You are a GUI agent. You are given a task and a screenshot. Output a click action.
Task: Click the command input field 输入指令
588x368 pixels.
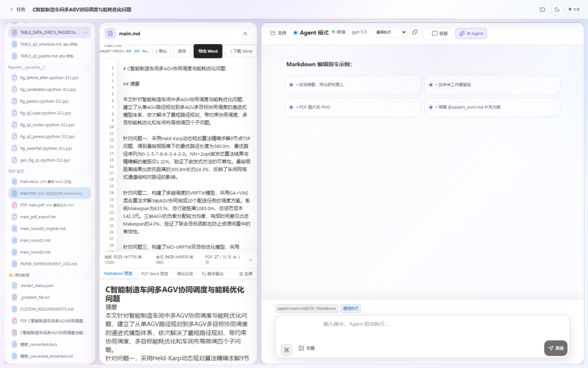coord(422,324)
